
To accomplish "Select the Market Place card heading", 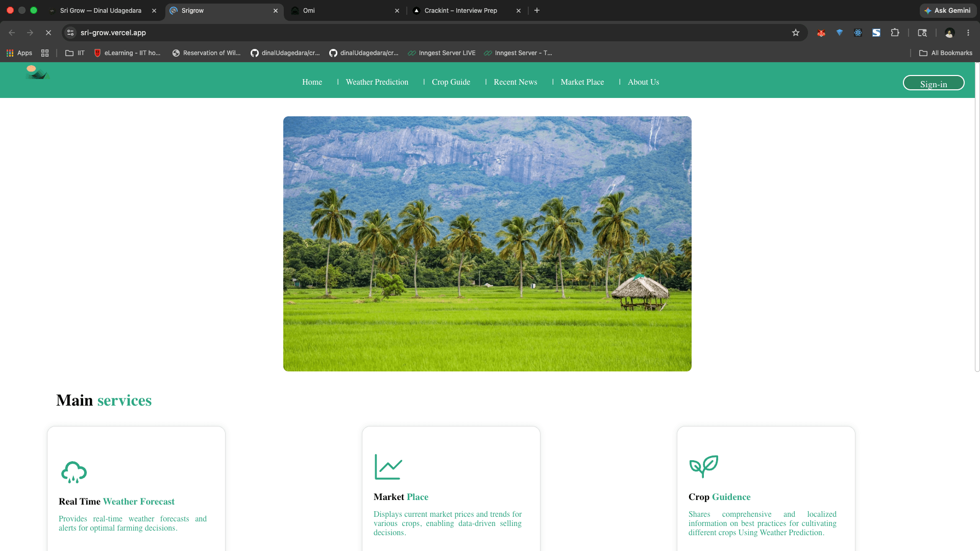I will (401, 497).
